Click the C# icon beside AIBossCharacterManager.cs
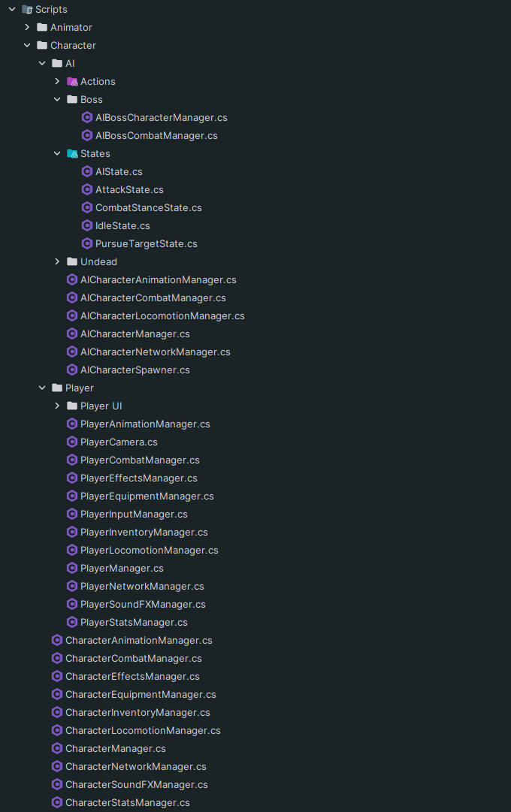The image size is (511, 812). [x=87, y=117]
